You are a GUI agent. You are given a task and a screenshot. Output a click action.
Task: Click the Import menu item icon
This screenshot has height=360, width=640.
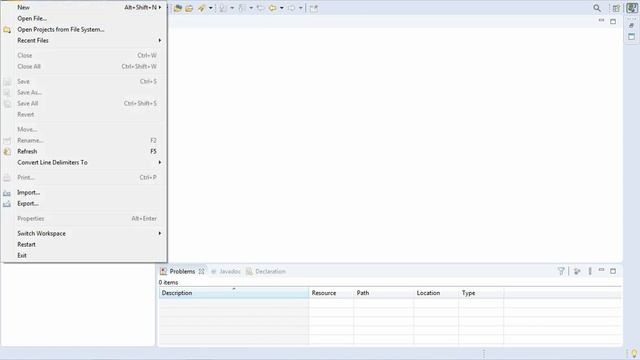[x=7, y=193]
